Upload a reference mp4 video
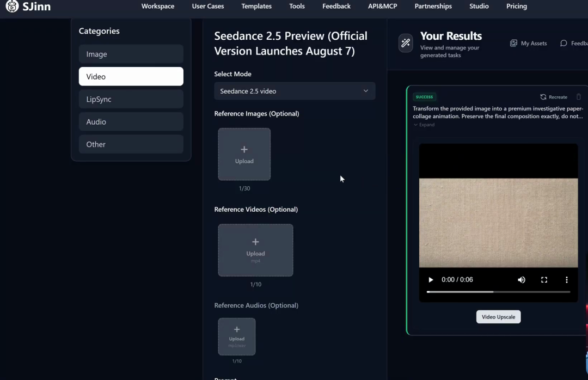Screen dimensions: 588x380 point(255,250)
